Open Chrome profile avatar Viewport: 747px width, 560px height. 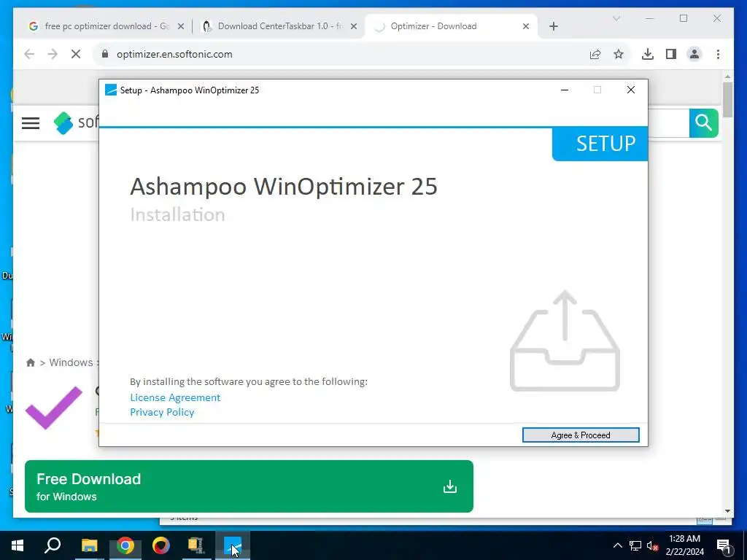coord(694,54)
